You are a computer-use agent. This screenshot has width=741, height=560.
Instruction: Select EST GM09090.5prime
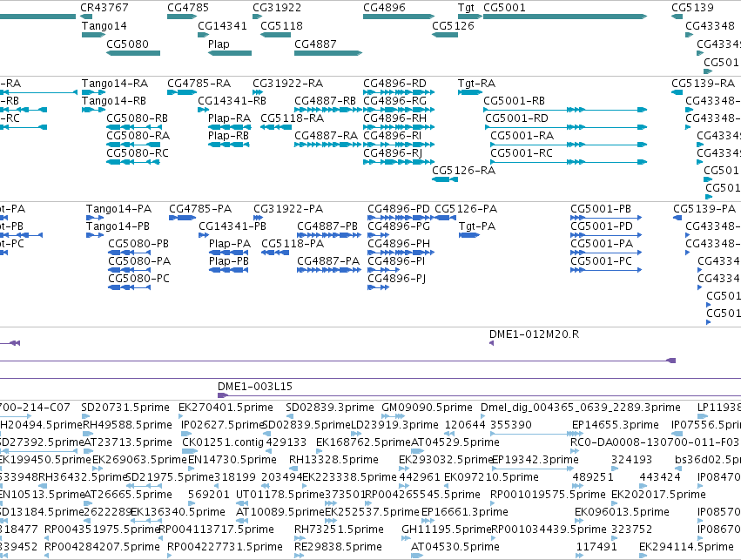coord(394,417)
